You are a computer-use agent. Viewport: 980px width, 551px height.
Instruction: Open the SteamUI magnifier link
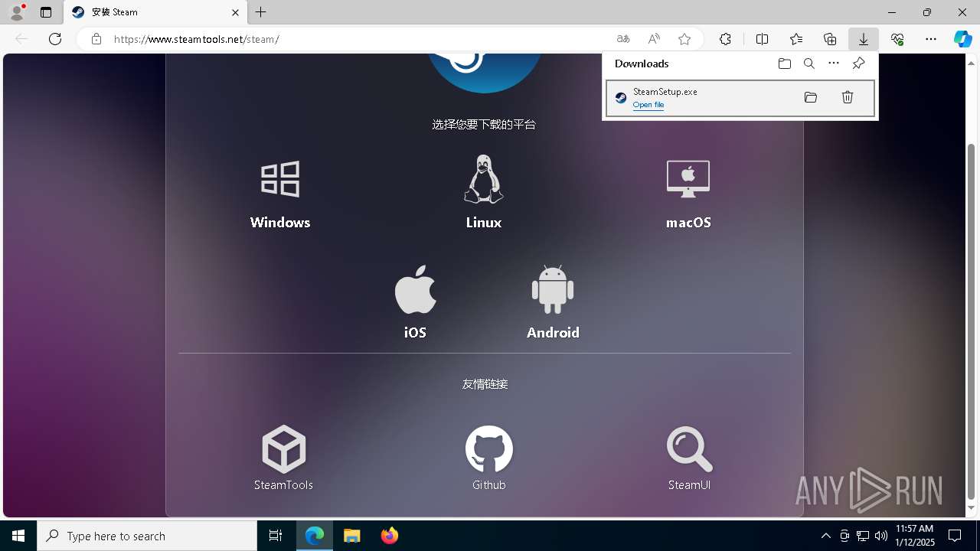[689, 449]
